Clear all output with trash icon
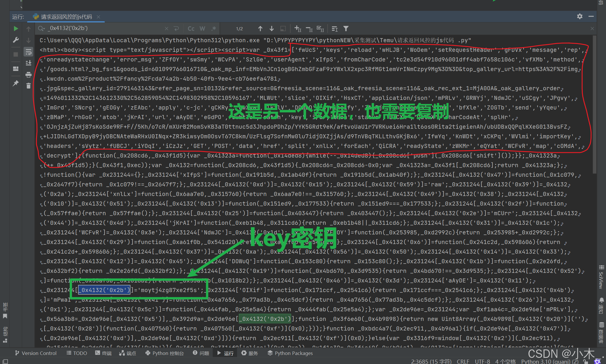Screen dimensions: 606x364 29,86
